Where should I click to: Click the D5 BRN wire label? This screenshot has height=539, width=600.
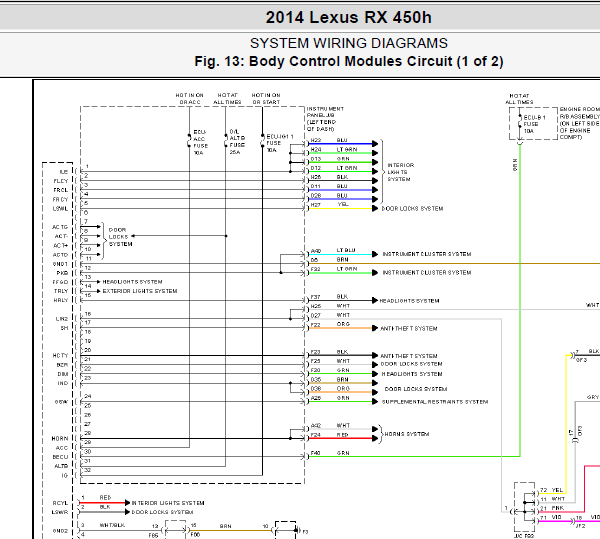(329, 259)
